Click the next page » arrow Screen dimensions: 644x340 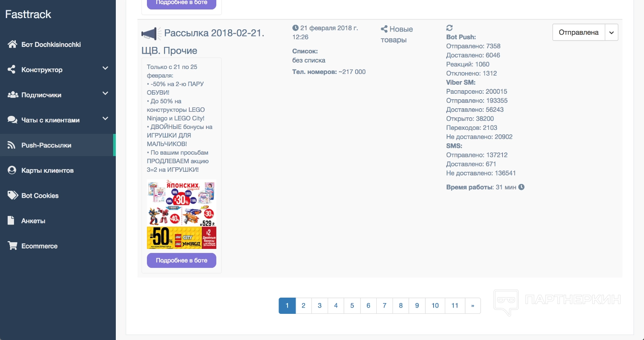click(x=473, y=306)
